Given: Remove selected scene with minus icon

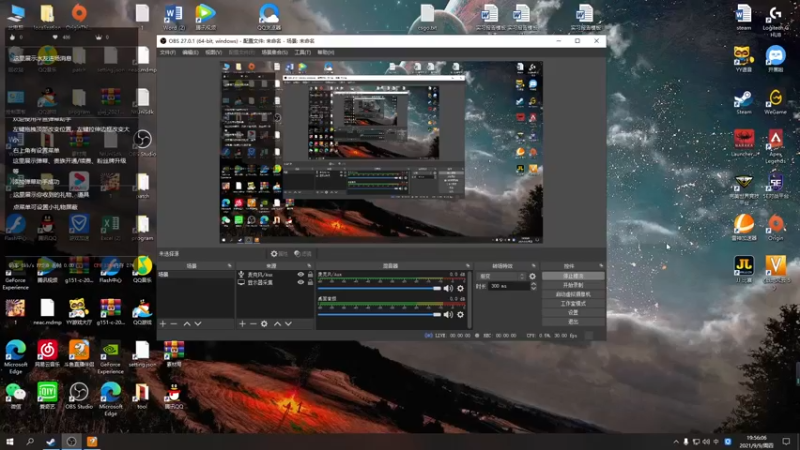Looking at the screenshot, I should pyautogui.click(x=173, y=324).
